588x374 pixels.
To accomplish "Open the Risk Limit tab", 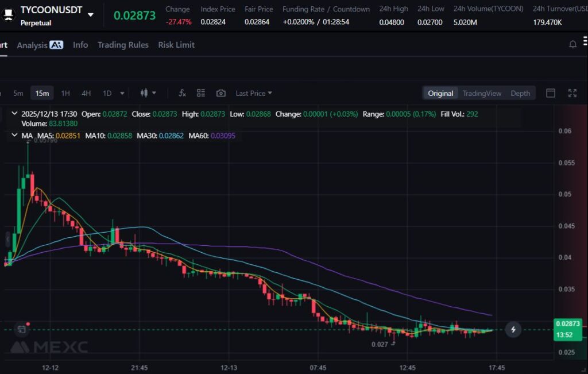I will (176, 45).
